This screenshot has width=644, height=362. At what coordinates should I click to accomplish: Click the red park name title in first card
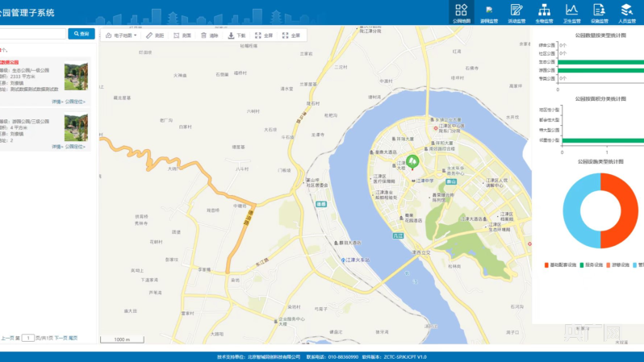coord(9,62)
